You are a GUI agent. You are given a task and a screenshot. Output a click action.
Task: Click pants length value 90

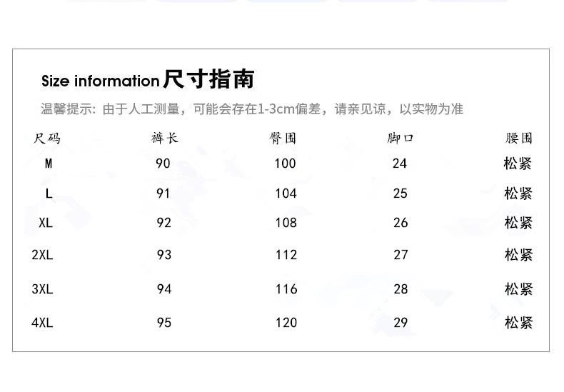click(x=163, y=164)
